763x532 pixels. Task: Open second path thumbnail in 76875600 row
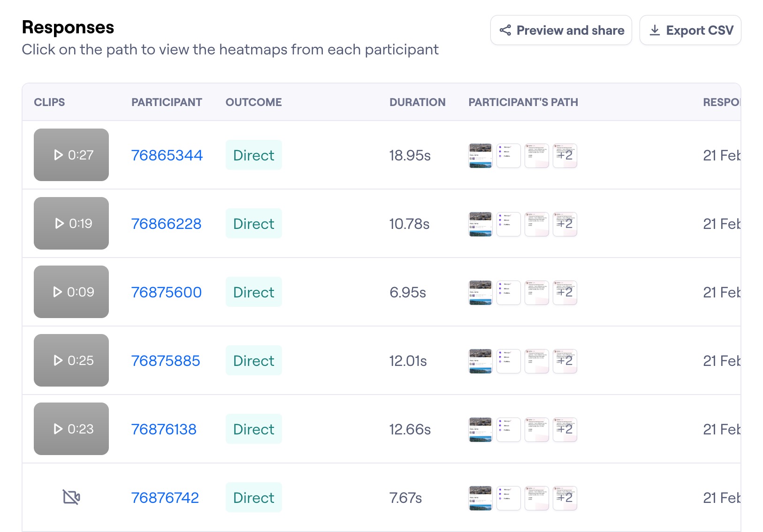coord(509,293)
